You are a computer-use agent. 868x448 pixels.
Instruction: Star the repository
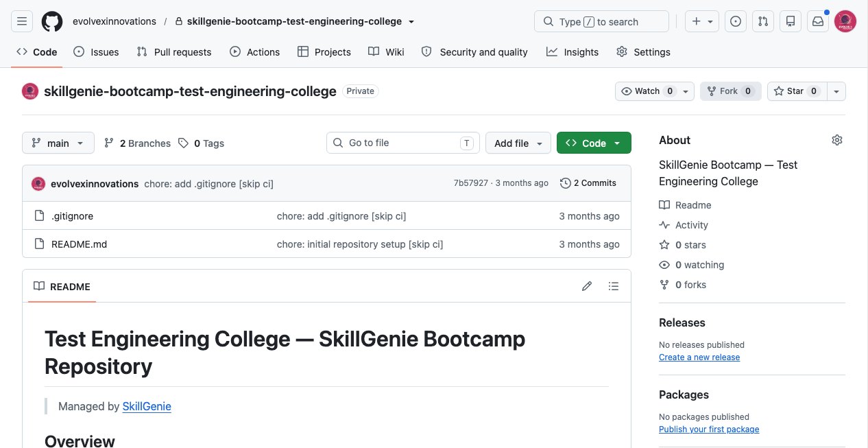(797, 91)
